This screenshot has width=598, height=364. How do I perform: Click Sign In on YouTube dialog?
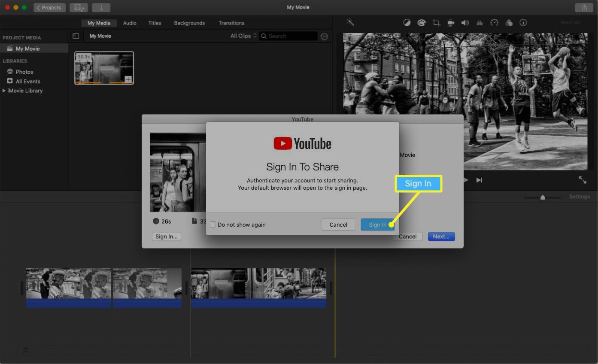tap(377, 224)
